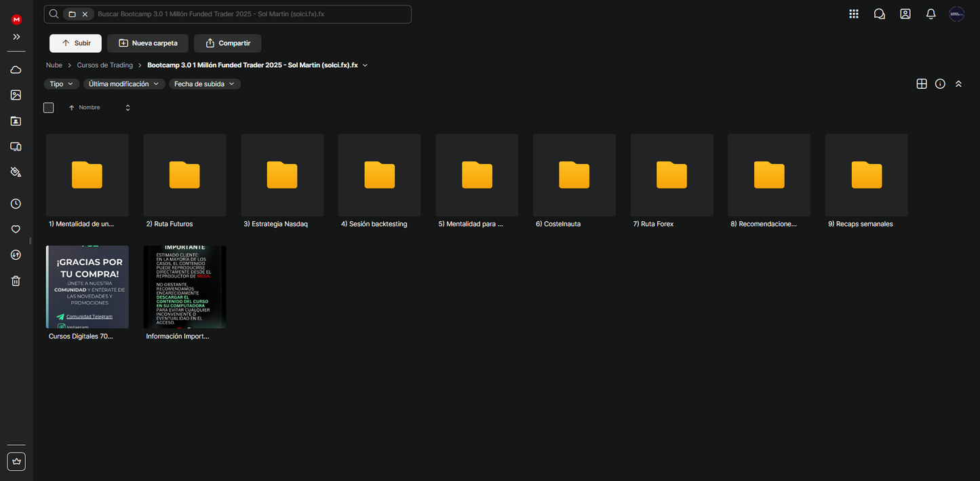Viewport: 980px width, 481px height.
Task: Open the Recents clock icon
Action: 16,204
